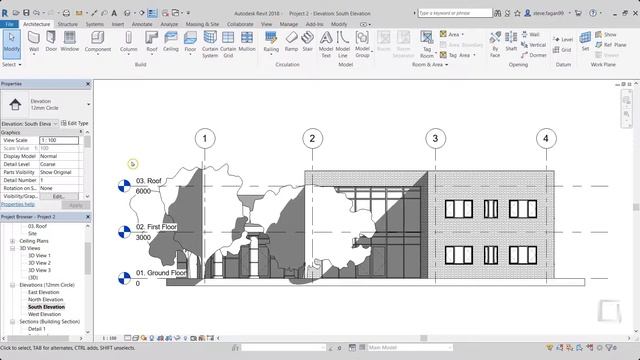This screenshot has width=640, height=360.
Task: Open Detail 1 section view
Action: (x=37, y=329)
